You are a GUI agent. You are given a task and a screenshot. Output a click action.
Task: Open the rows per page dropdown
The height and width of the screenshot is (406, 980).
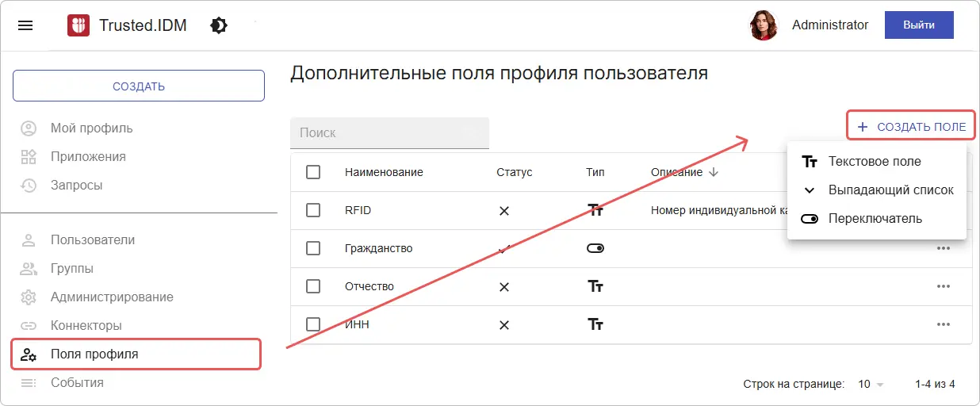871,385
